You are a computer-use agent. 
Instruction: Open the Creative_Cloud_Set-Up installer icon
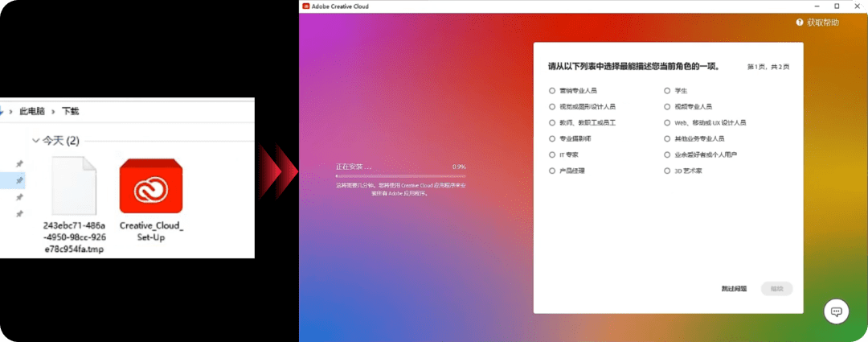click(151, 186)
